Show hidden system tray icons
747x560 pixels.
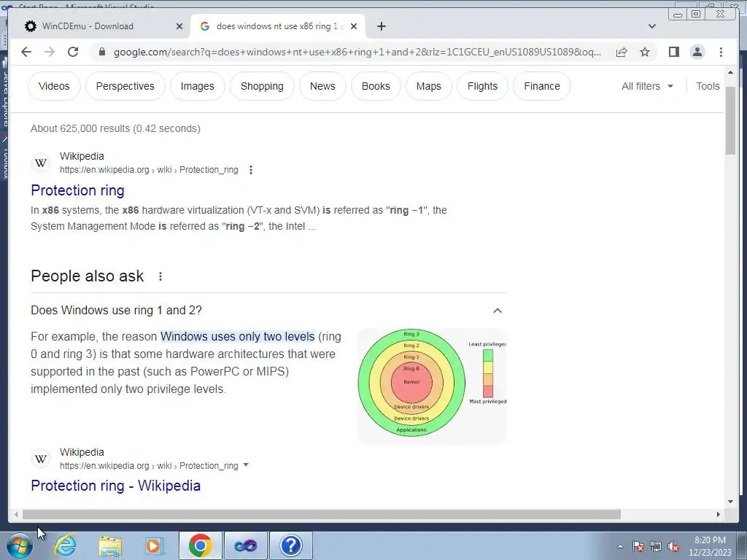(620, 546)
